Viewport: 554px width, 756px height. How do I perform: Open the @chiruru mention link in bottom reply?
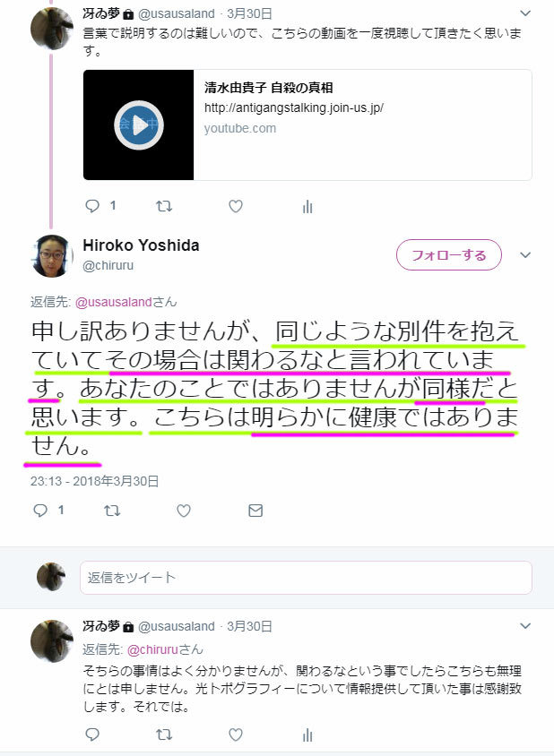153,649
